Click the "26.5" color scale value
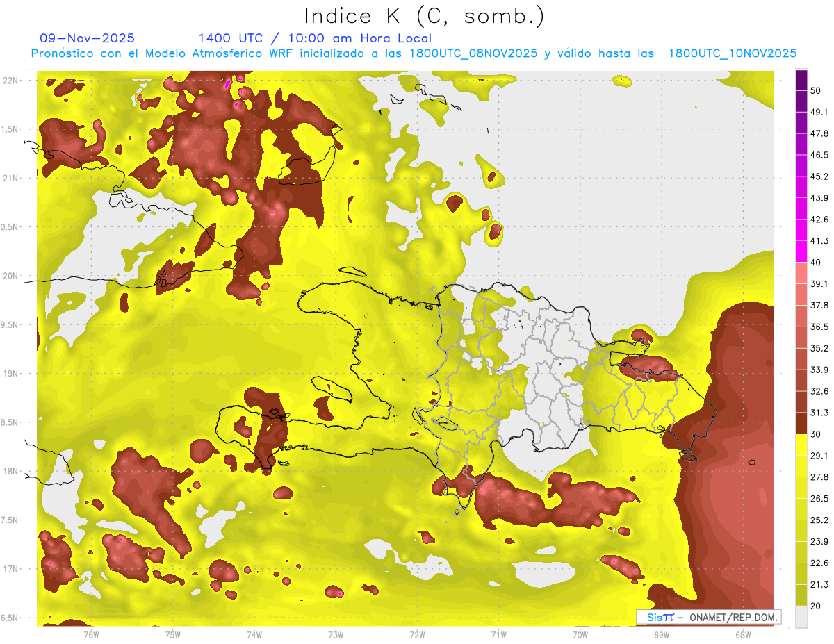Image resolution: width=834 pixels, height=644 pixels. point(819,499)
